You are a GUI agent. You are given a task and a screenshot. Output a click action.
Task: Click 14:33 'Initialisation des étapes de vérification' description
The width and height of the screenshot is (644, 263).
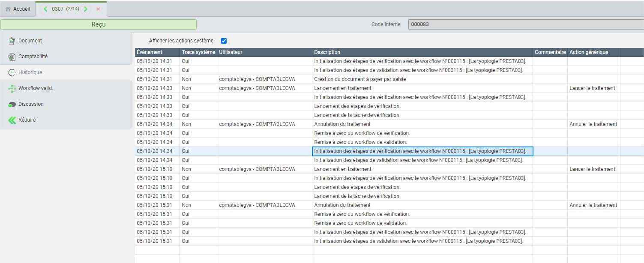coord(420,97)
